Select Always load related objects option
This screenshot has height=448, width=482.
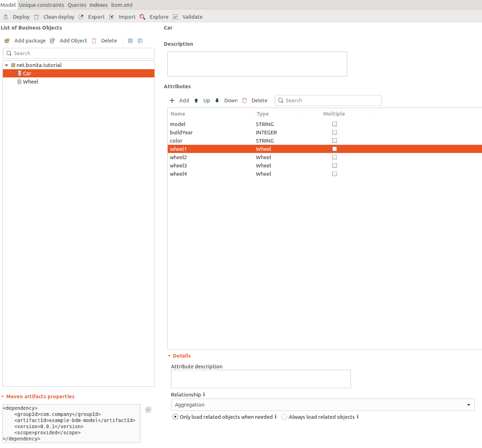(x=284, y=417)
